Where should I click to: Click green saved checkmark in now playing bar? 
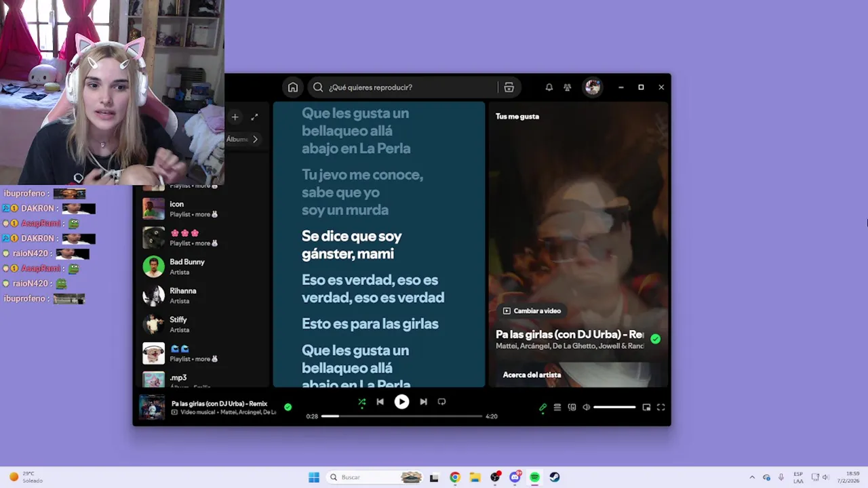(288, 407)
